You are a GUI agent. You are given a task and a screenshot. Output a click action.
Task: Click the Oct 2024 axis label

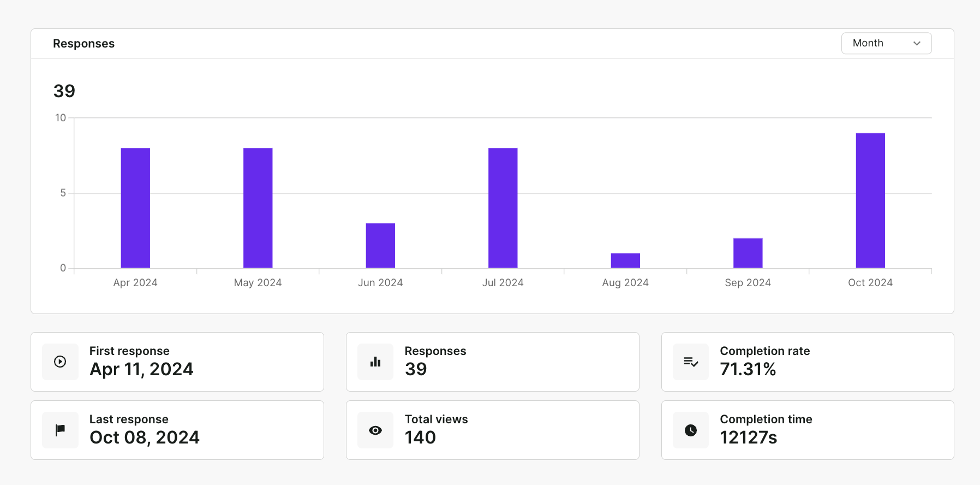click(x=870, y=282)
